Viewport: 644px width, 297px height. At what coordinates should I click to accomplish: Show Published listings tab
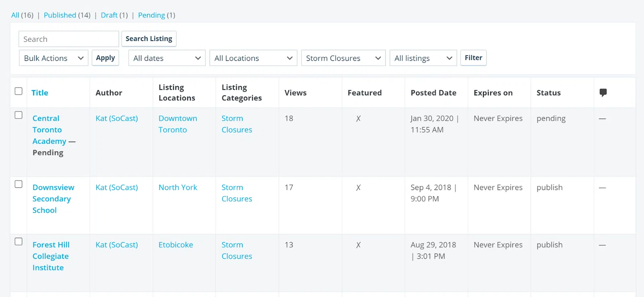coord(60,15)
